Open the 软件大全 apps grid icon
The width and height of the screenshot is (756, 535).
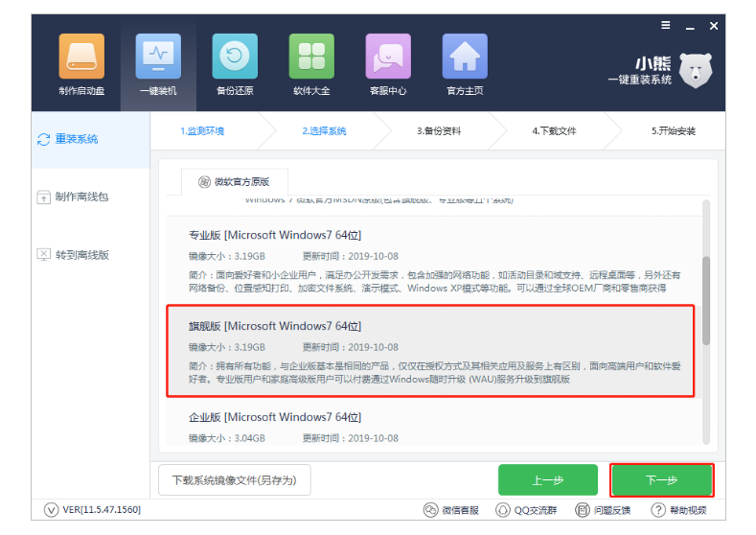click(311, 57)
